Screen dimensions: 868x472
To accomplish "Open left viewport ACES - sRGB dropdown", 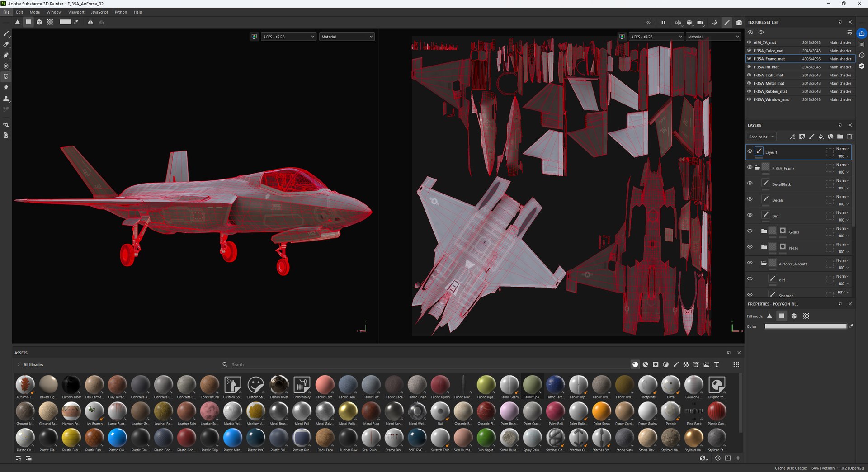I will pos(288,37).
